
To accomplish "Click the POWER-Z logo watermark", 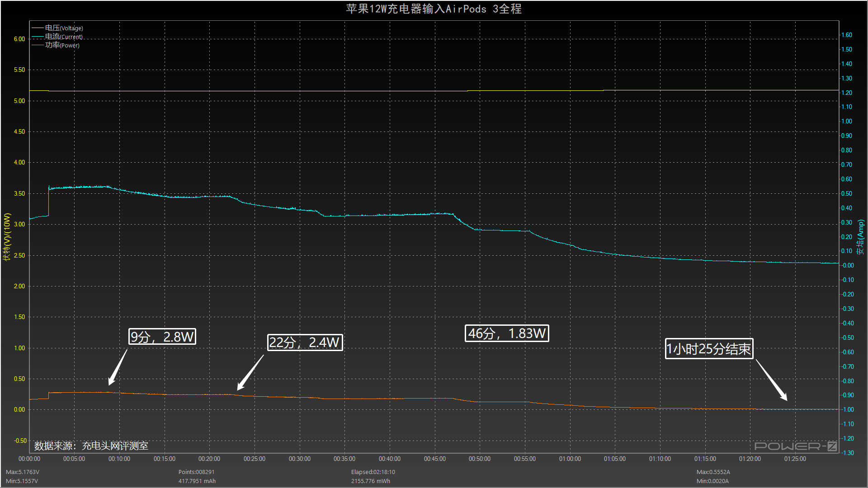I will (796, 446).
